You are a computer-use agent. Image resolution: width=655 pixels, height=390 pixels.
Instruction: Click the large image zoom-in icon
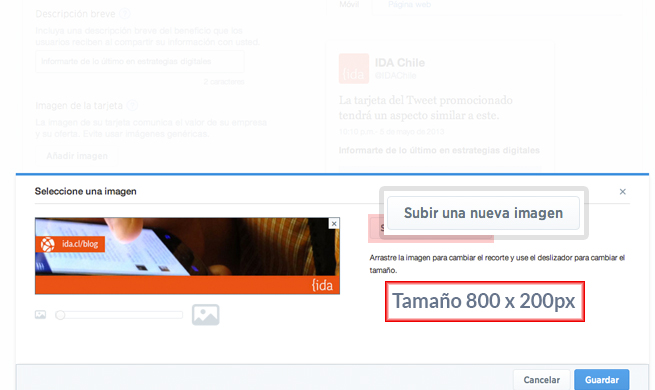click(x=206, y=315)
